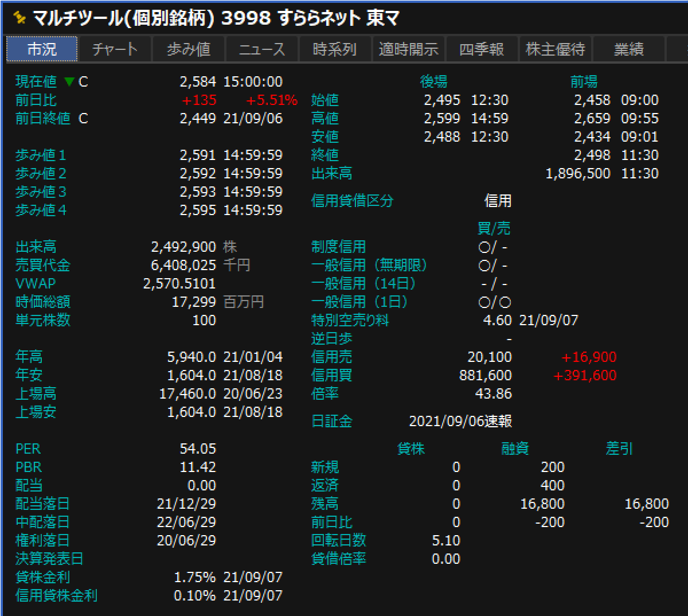Click the 一般信用（1日） label
688x616 pixels.
coord(359,302)
